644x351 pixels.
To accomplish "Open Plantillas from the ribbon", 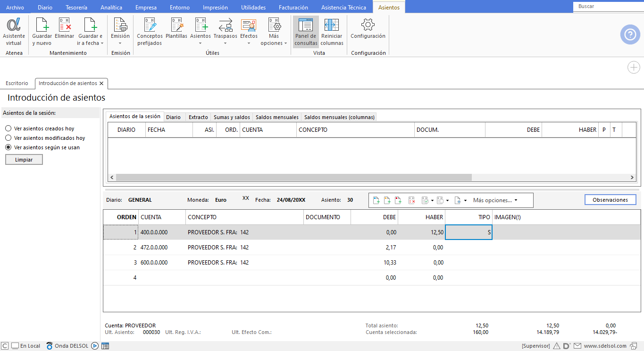I will tap(176, 28).
